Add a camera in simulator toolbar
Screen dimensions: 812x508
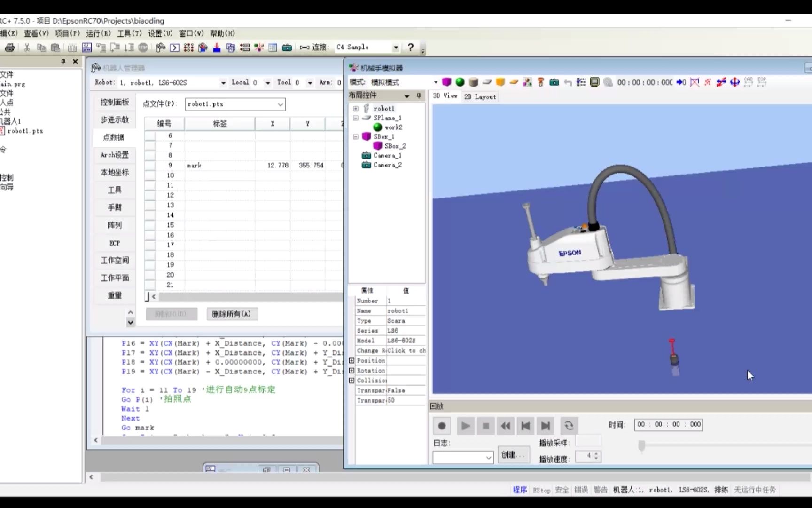(x=554, y=82)
